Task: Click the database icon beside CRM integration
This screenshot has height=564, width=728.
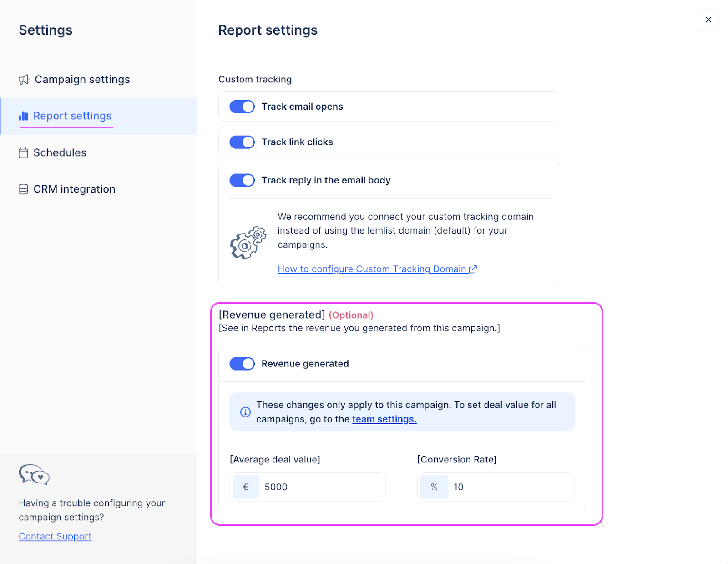Action: [x=23, y=189]
